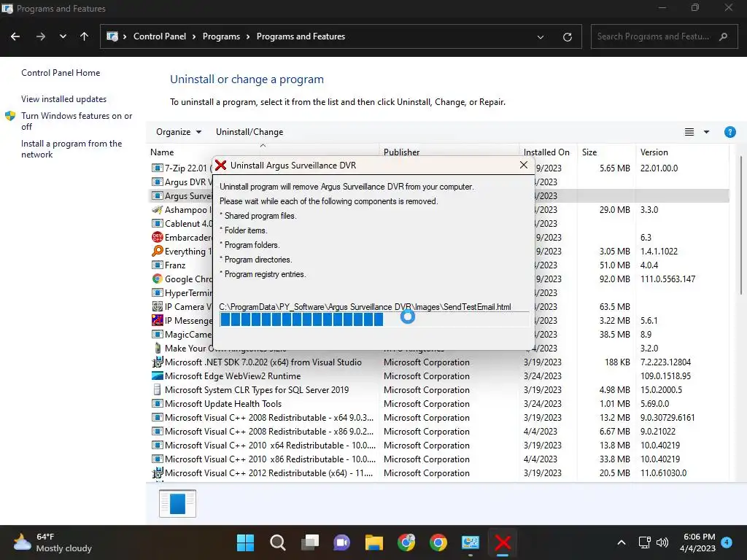This screenshot has height=560, width=747.
Task: Close the Uninstall Argus Surveillance DVR dialog
Action: [524, 165]
